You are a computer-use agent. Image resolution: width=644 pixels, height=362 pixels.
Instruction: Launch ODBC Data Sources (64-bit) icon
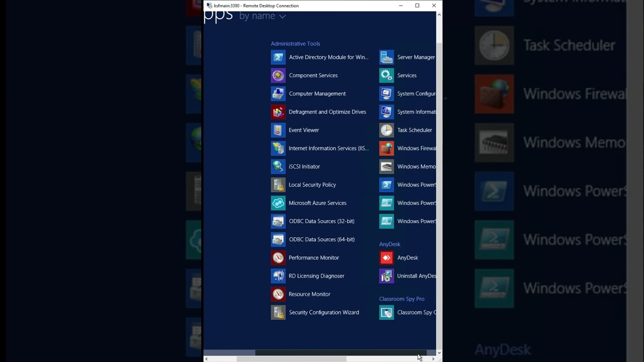(x=278, y=239)
